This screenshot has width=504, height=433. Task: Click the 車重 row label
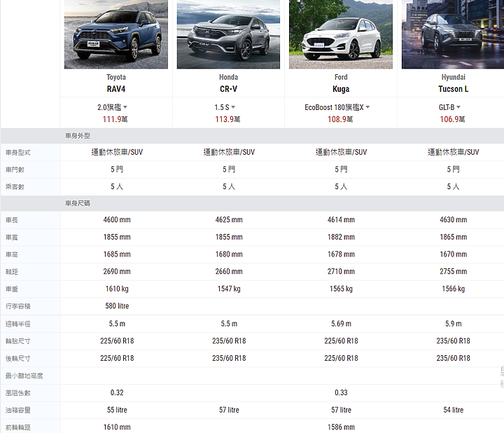(12, 289)
